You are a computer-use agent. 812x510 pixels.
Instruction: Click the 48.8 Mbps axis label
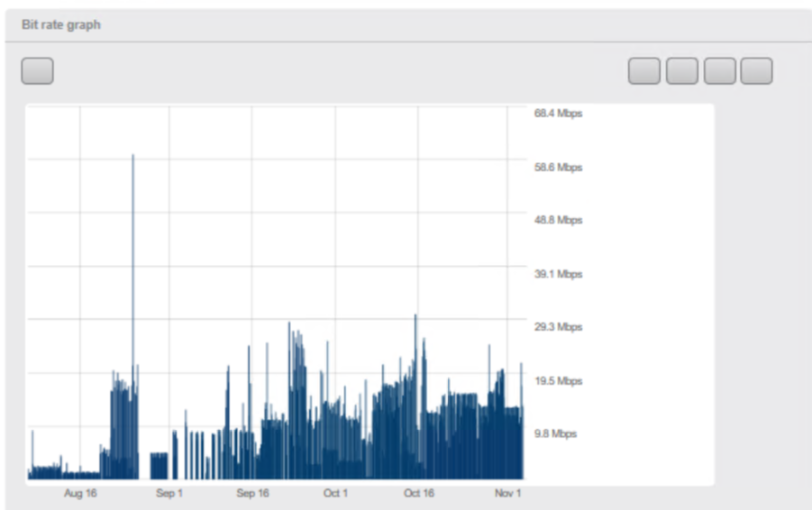(x=558, y=220)
